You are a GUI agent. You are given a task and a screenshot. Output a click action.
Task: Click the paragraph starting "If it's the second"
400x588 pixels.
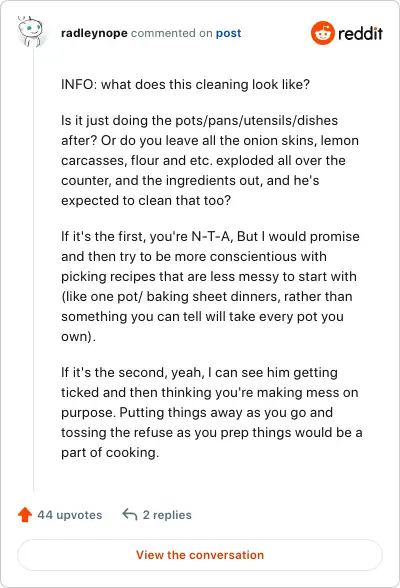pos(212,412)
